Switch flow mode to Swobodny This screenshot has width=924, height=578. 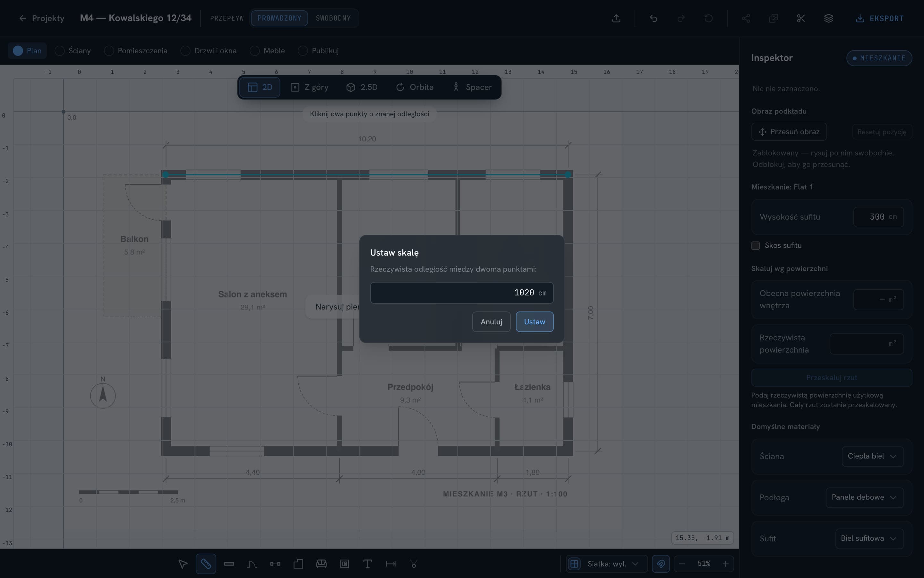click(x=333, y=18)
